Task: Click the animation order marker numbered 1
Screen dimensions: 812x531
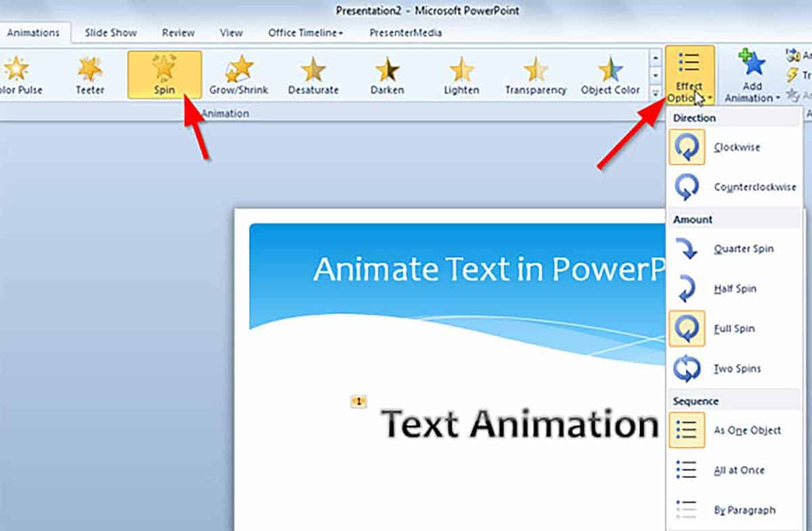Action: (358, 402)
